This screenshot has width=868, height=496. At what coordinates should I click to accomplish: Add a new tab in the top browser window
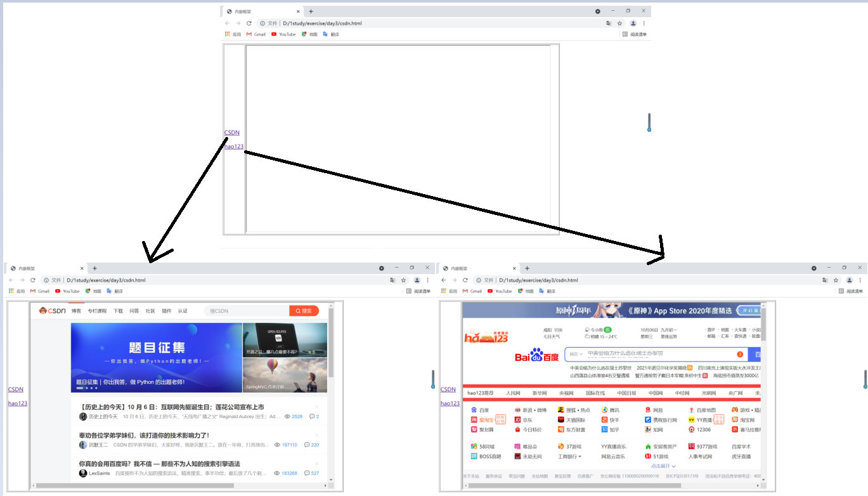pyautogui.click(x=311, y=11)
